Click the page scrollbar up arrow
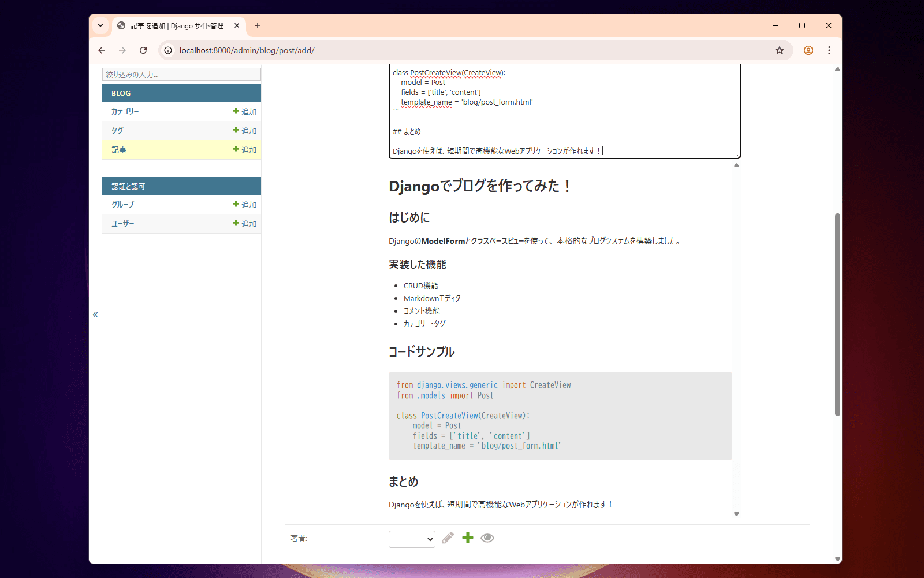Viewport: 924px width, 578px height. pyautogui.click(x=837, y=69)
